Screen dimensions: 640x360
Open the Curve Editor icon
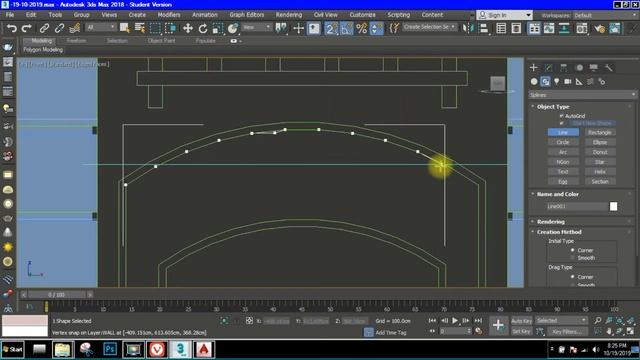[549, 28]
